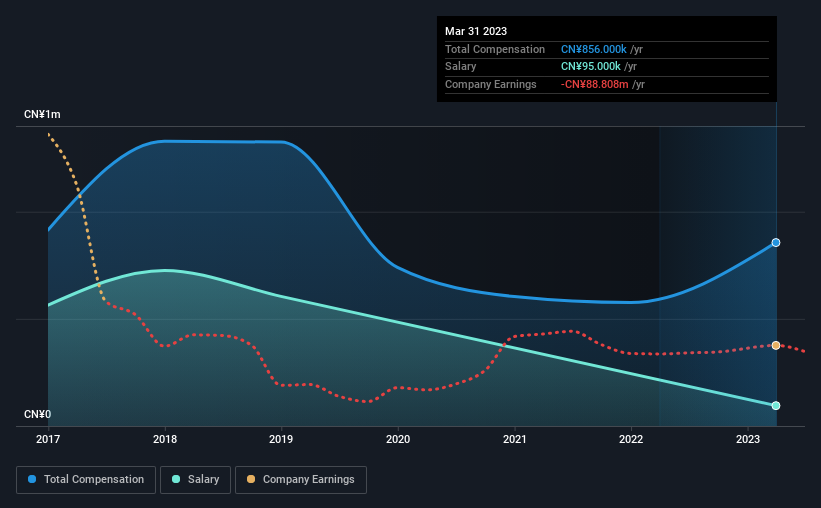Toggle the Company Earnings legend button
The height and width of the screenshot is (508, 821).
(301, 480)
